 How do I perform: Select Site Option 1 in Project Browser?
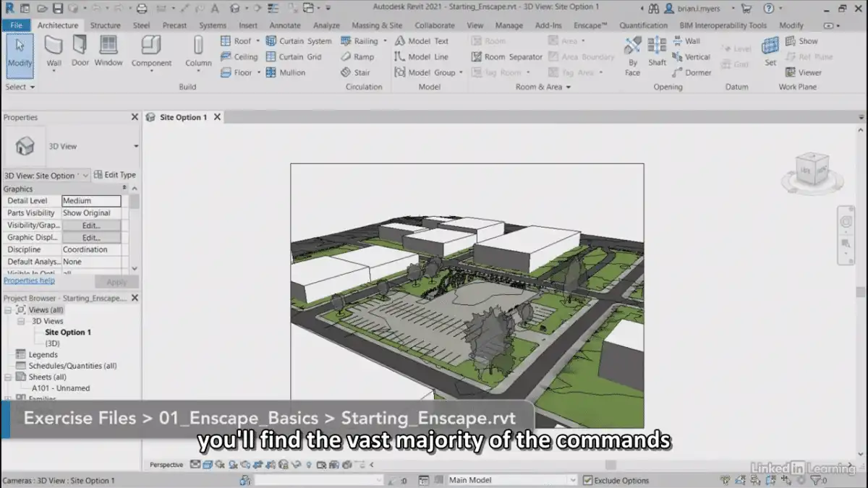[68, 333]
